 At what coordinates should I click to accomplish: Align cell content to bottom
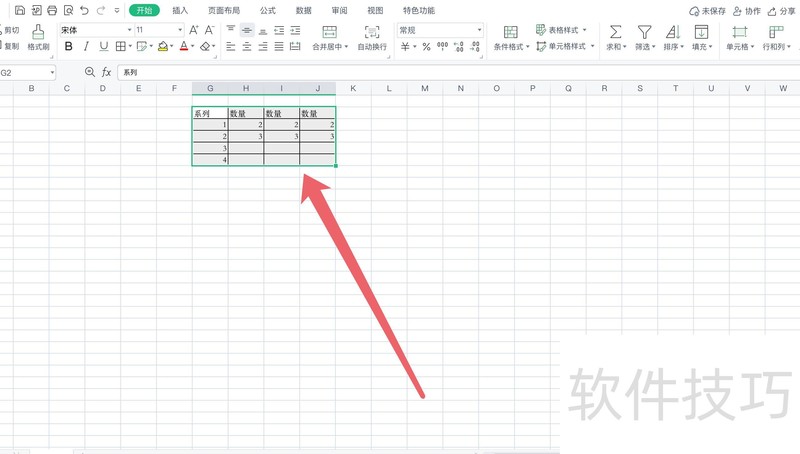263,30
